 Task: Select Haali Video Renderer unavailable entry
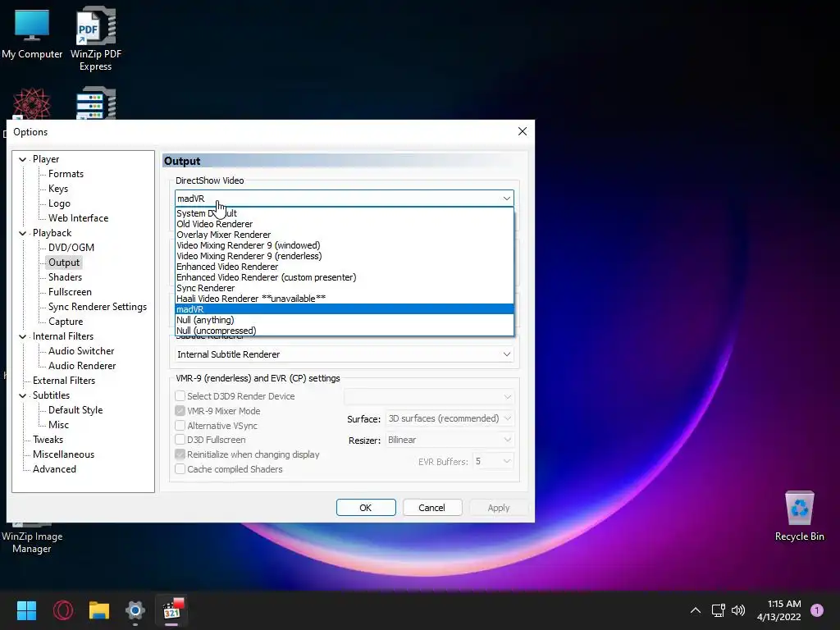tap(344, 299)
